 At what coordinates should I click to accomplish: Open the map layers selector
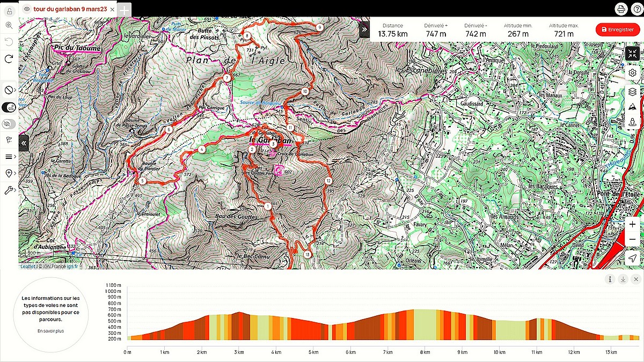pos(633,92)
